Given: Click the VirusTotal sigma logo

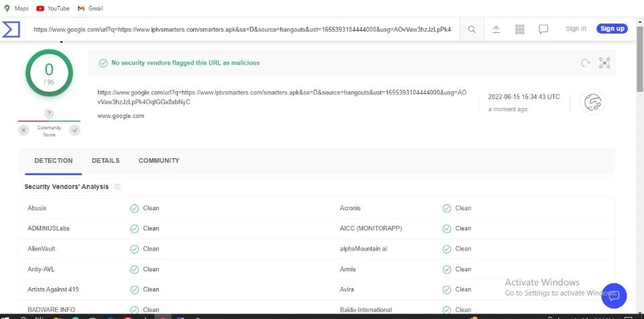Looking at the screenshot, I should (x=11, y=29).
